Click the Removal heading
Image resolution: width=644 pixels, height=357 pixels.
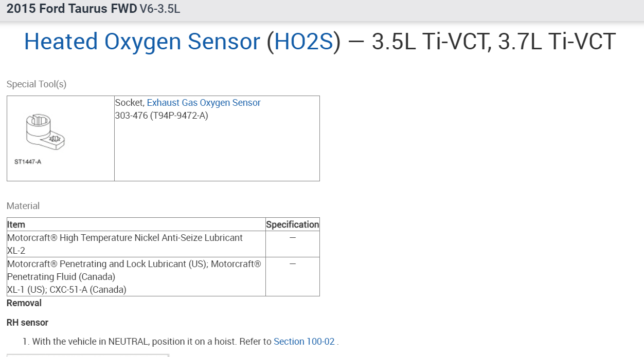(x=24, y=303)
